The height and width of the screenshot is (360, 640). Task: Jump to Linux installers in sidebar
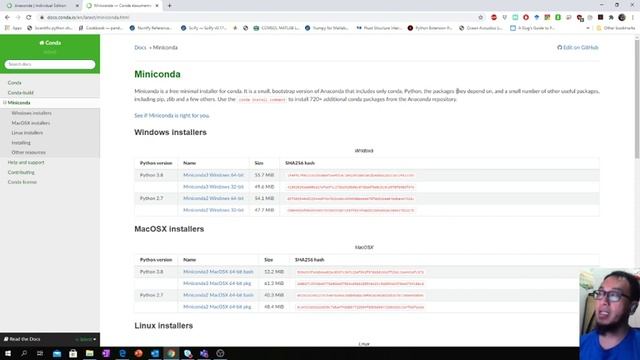(x=27, y=133)
